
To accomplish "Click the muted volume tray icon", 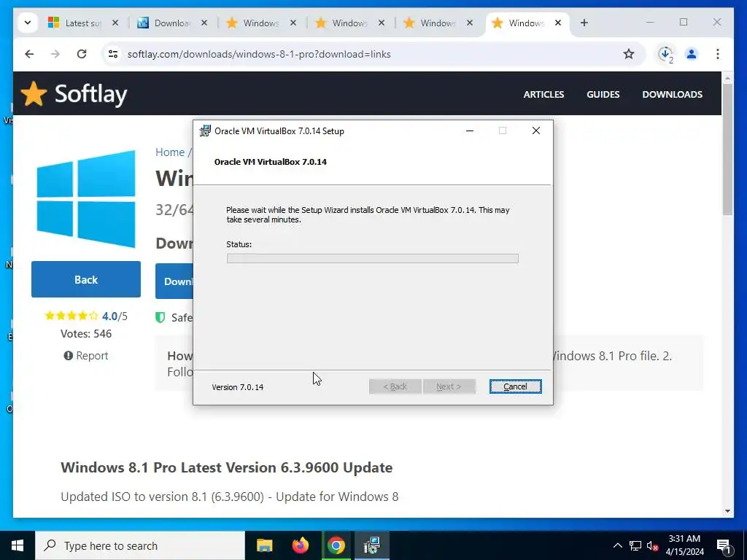I will click(x=652, y=545).
